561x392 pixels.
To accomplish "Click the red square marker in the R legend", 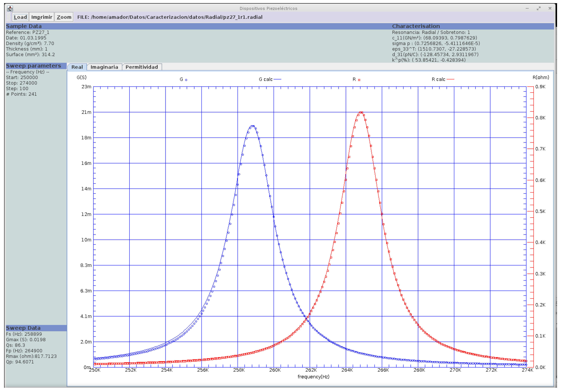I will 359,80.
